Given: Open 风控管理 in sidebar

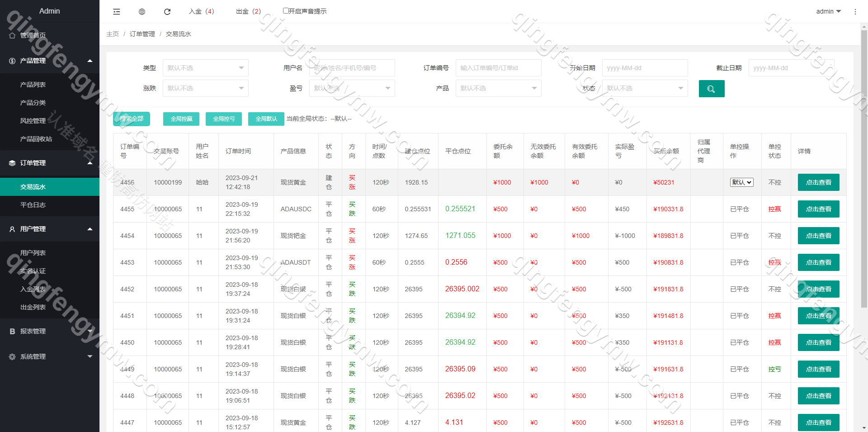Looking at the screenshot, I should (x=50, y=121).
